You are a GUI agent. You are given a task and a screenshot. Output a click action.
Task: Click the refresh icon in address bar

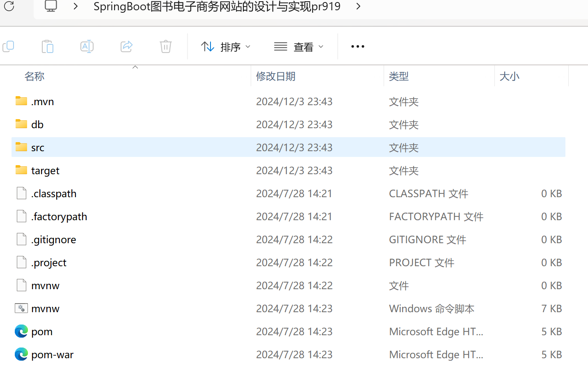(x=9, y=6)
